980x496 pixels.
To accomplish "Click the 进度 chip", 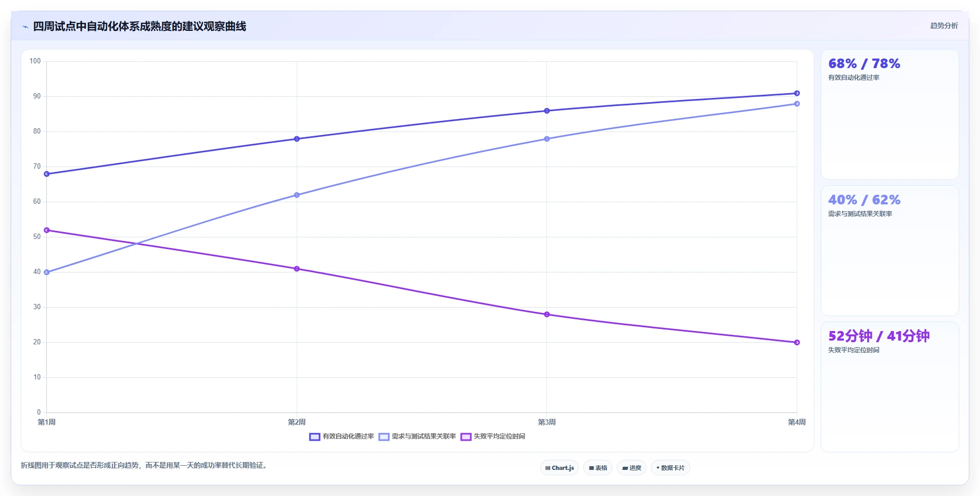I will [x=632, y=468].
